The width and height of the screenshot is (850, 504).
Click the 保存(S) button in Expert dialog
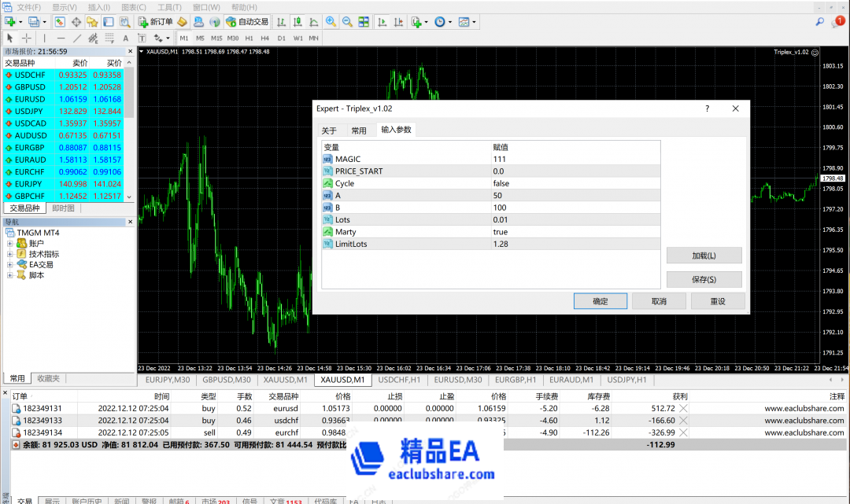pyautogui.click(x=703, y=279)
